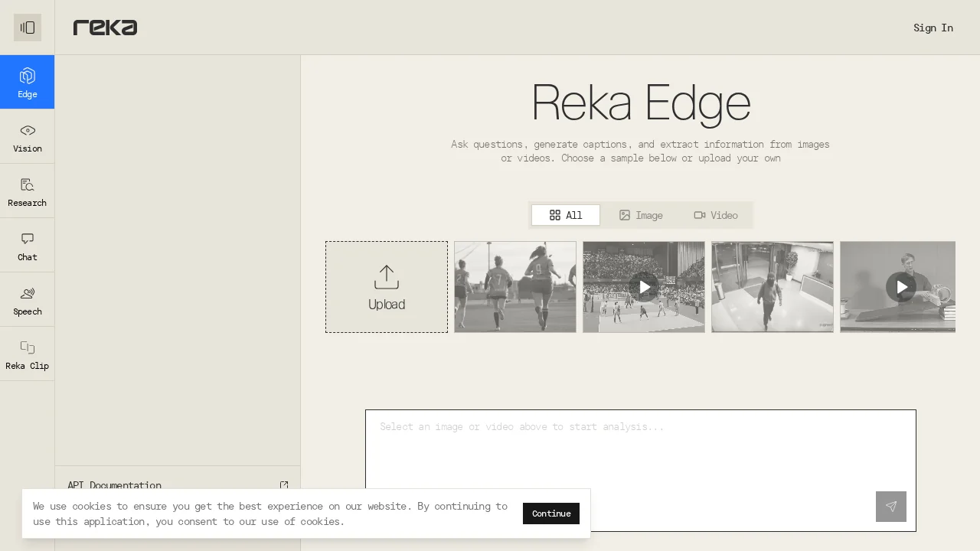Open the Vision tool from the sidebar
The height and width of the screenshot is (551, 980).
(28, 136)
